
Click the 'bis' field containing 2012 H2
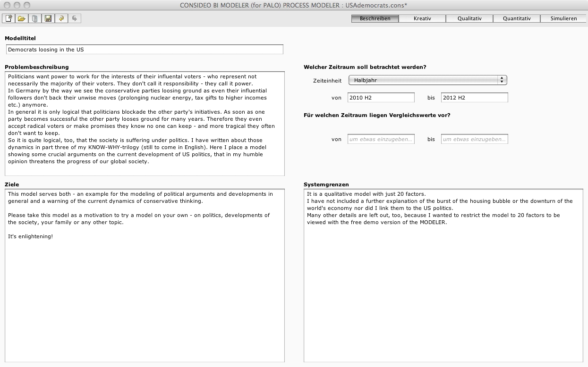pos(474,98)
